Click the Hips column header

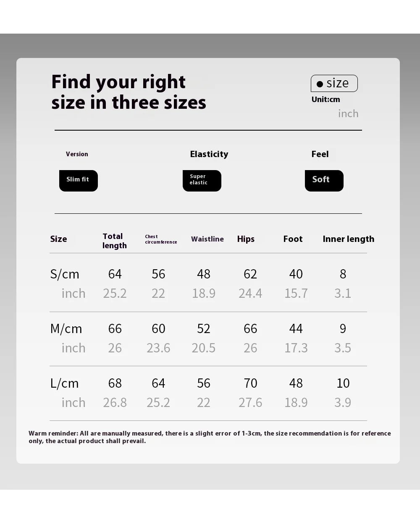tap(246, 239)
